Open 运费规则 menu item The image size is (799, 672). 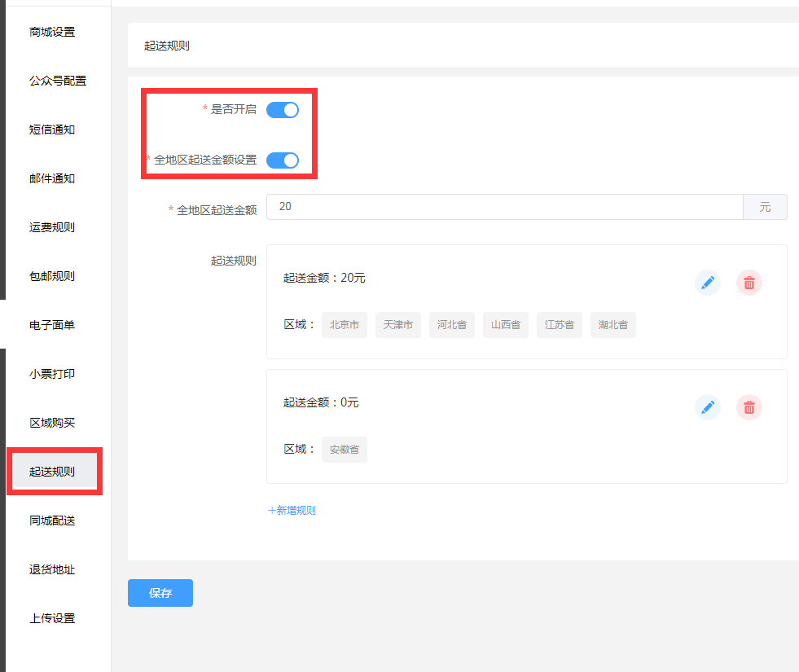coord(52,227)
